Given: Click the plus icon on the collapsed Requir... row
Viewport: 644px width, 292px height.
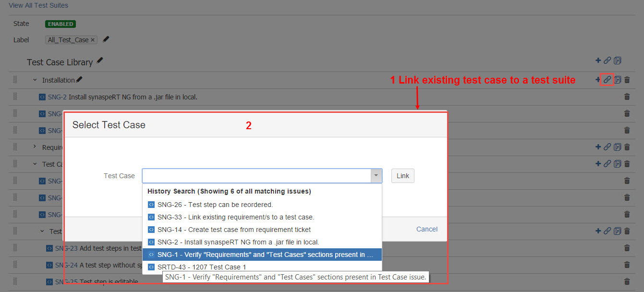Looking at the screenshot, I should [598, 147].
